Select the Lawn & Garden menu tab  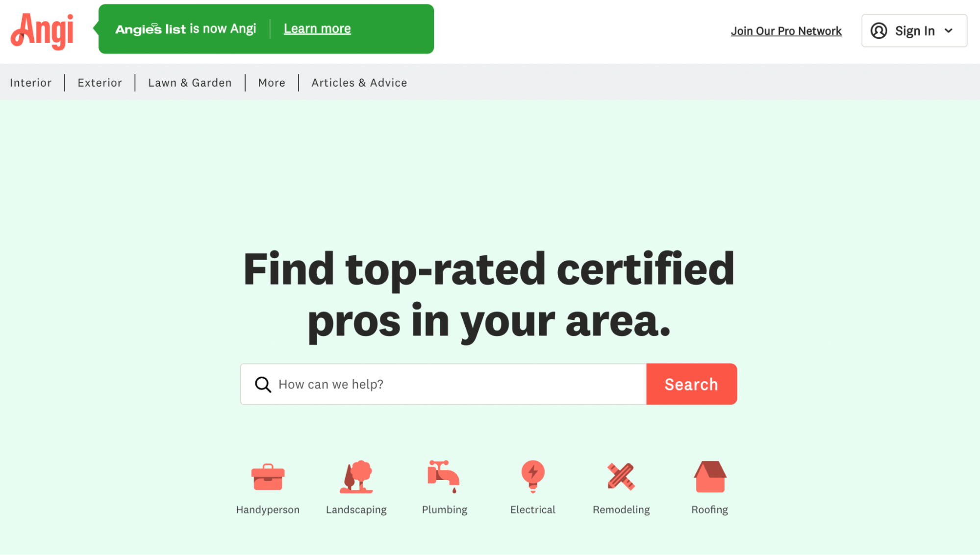click(x=190, y=82)
